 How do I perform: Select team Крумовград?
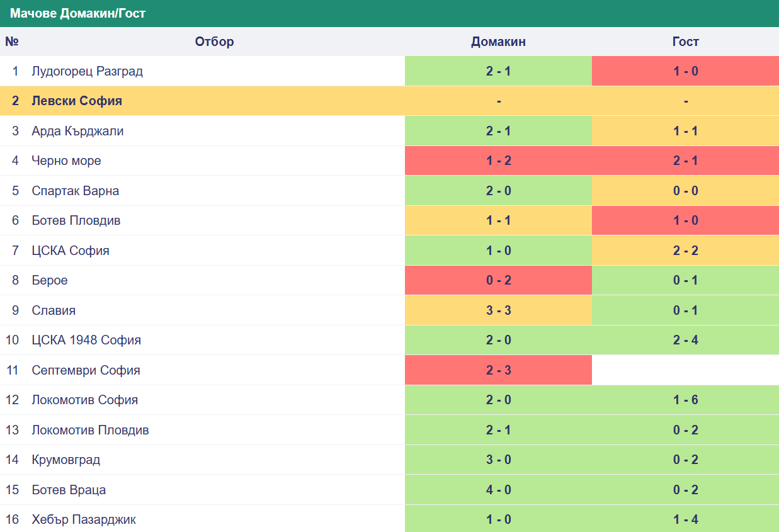pyautogui.click(x=66, y=460)
